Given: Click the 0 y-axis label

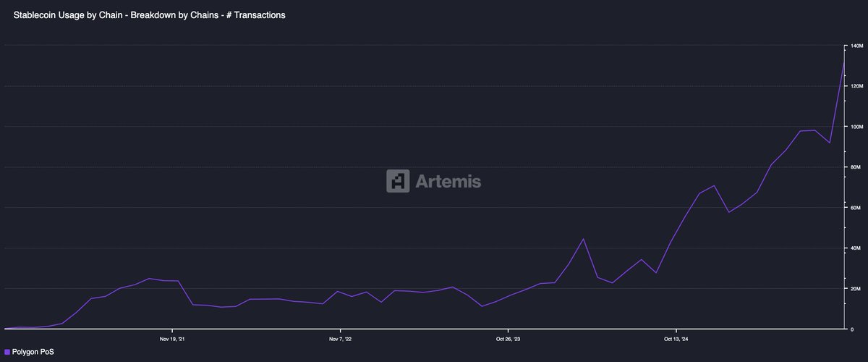Looking at the screenshot, I should tap(852, 329).
